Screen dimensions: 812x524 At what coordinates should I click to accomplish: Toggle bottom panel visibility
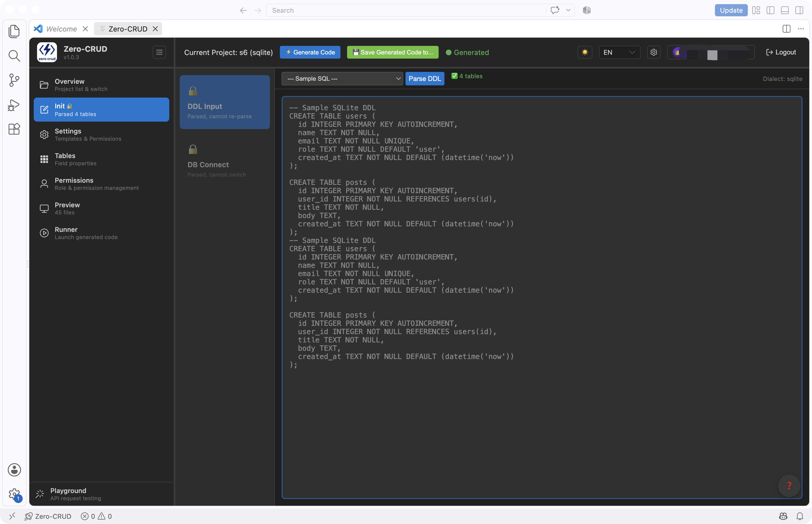tap(785, 11)
